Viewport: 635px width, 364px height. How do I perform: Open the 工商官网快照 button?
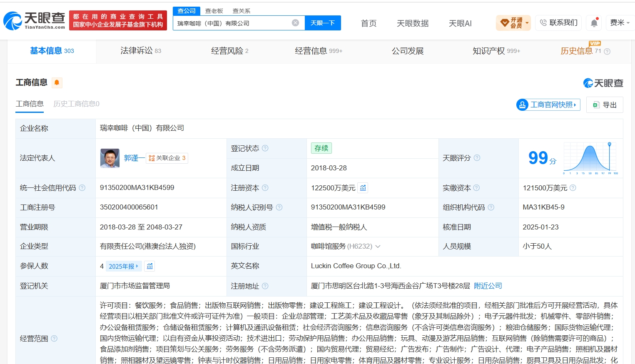tap(548, 105)
